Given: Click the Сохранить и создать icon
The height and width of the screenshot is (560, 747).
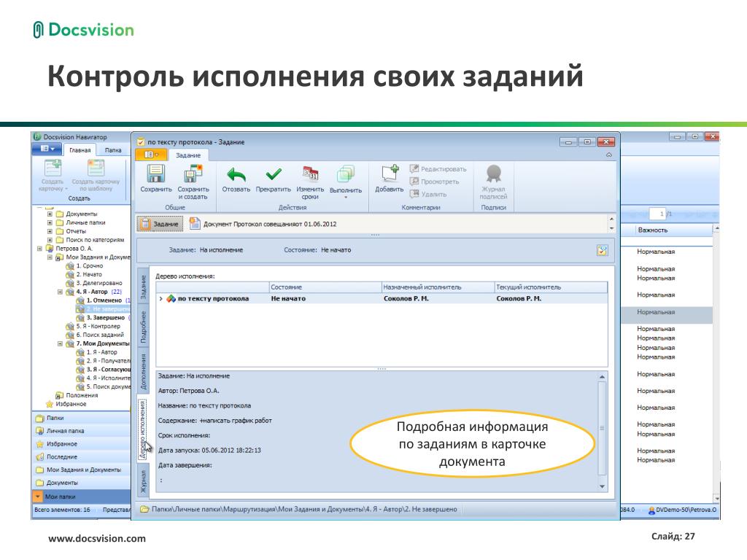Looking at the screenshot, I should tap(193, 174).
